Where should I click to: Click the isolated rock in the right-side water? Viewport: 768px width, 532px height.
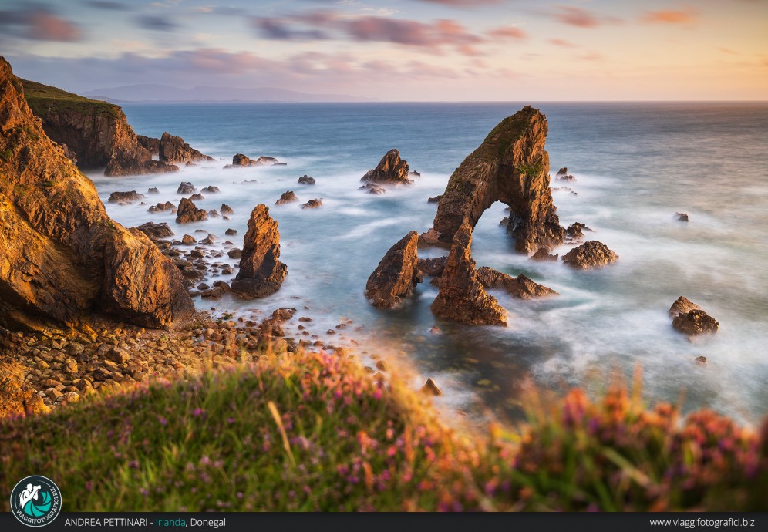coord(693,318)
